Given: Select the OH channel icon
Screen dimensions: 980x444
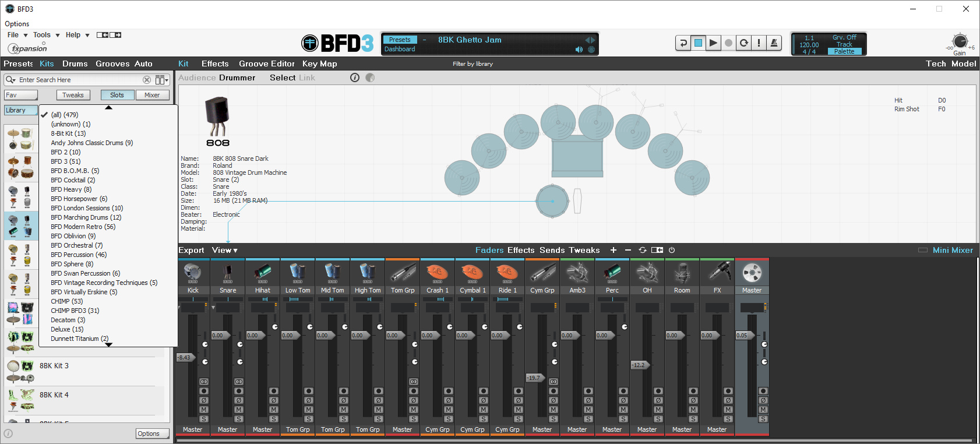Looking at the screenshot, I should click(x=647, y=273).
